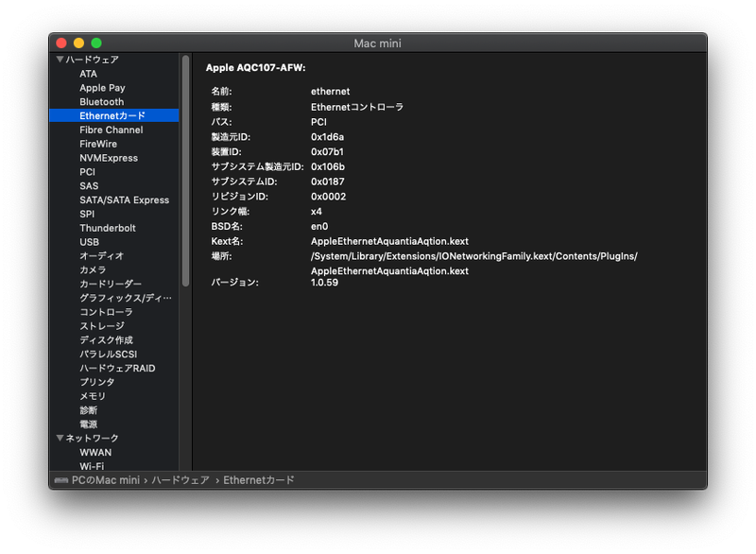Collapse the ネットワーク section

point(59,438)
